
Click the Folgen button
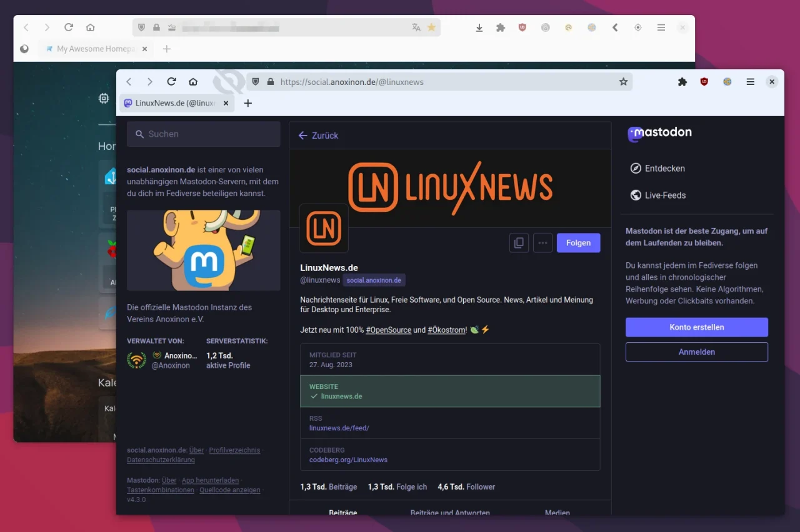(x=579, y=243)
